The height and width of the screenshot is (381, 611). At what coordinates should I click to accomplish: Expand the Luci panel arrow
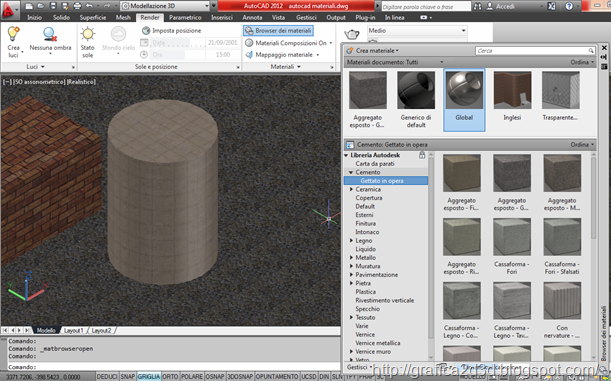coord(42,67)
